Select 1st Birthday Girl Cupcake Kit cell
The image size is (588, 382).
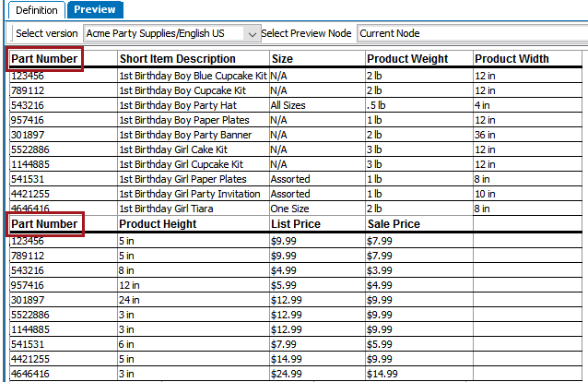(x=194, y=164)
